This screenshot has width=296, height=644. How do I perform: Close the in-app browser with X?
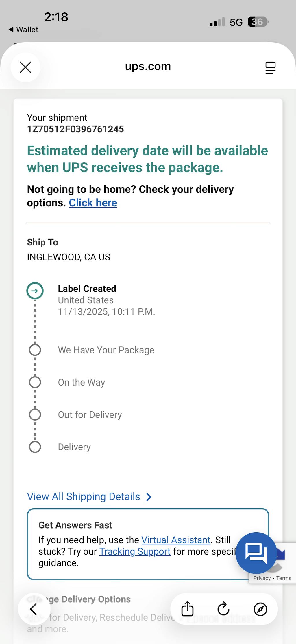point(25,67)
